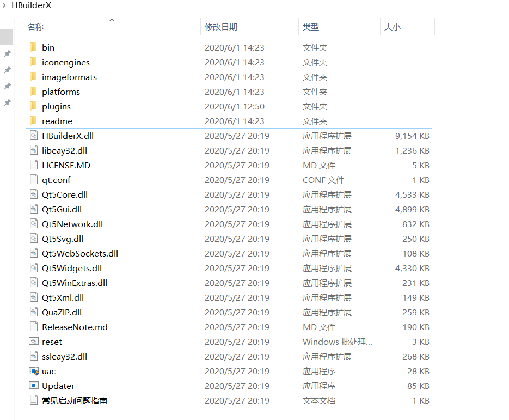This screenshot has width=509, height=420.
Task: Select the Qt5Widgets.dll file name
Action: coord(72,269)
